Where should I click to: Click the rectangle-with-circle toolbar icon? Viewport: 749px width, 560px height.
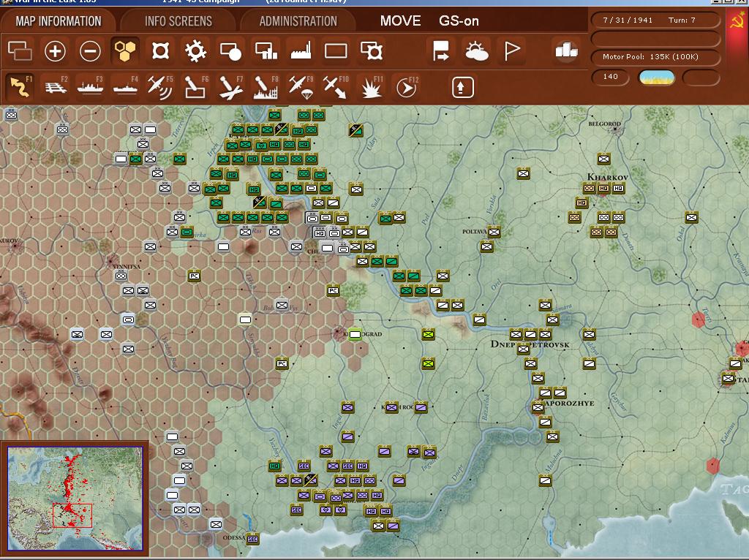coord(230,50)
